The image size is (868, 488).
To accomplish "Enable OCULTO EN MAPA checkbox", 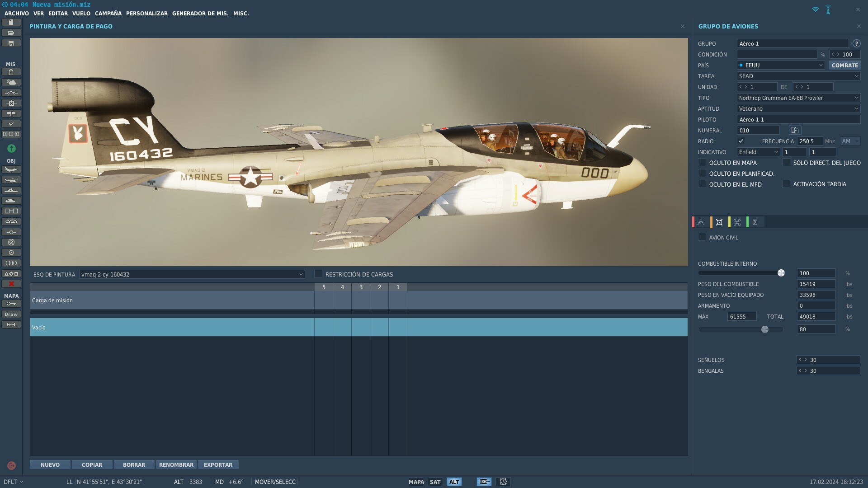I will [702, 163].
